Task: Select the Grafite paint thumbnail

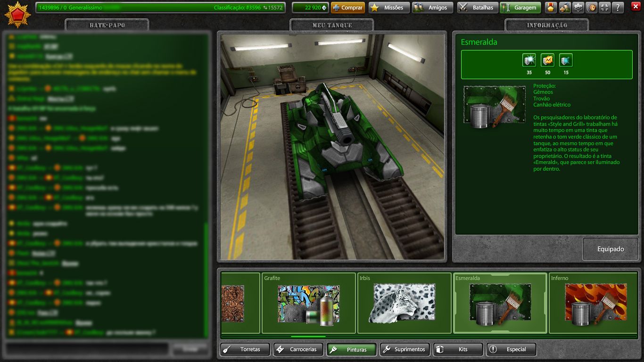Action: [x=309, y=303]
